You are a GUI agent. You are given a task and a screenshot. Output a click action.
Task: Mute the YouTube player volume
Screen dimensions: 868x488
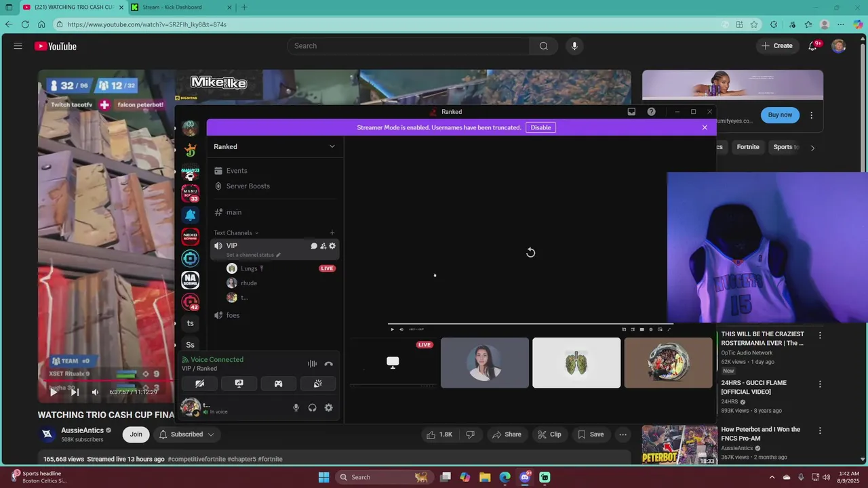[96, 392]
